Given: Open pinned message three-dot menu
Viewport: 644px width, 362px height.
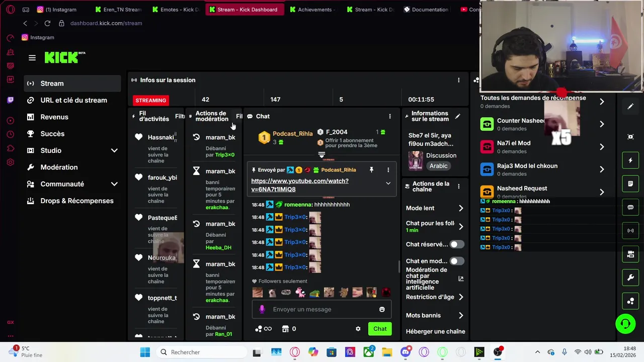Looking at the screenshot, I should (x=388, y=170).
